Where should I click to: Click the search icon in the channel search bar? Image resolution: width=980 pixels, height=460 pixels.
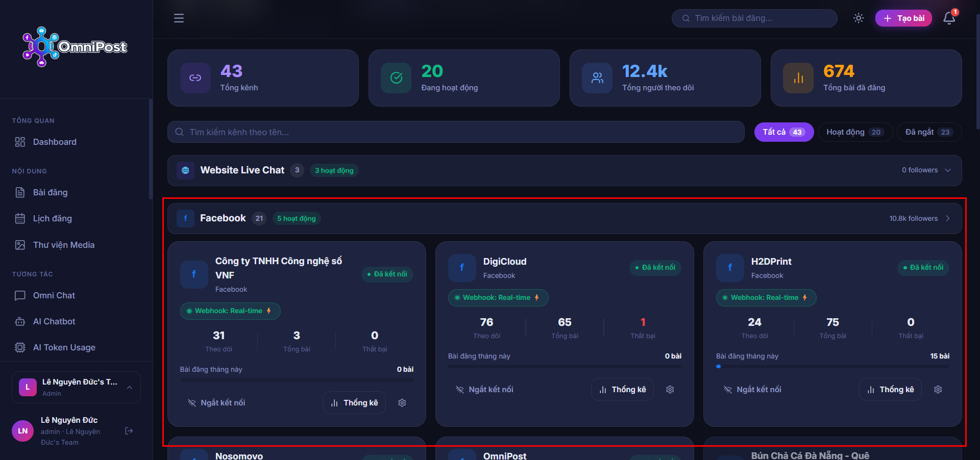point(179,132)
